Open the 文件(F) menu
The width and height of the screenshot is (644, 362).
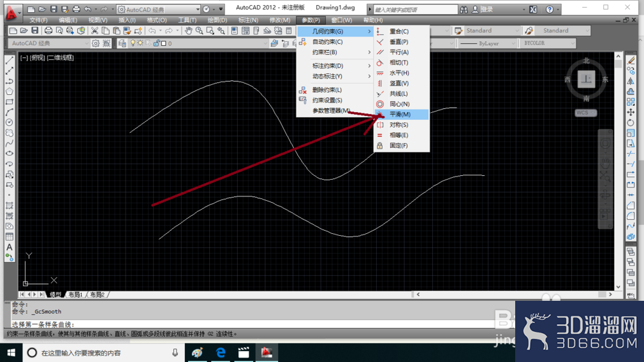(x=38, y=20)
